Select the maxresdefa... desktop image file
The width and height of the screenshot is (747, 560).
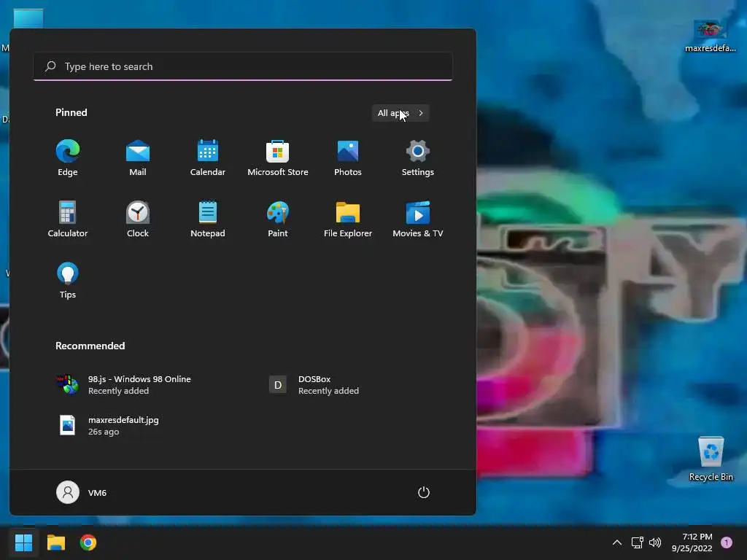711,35
